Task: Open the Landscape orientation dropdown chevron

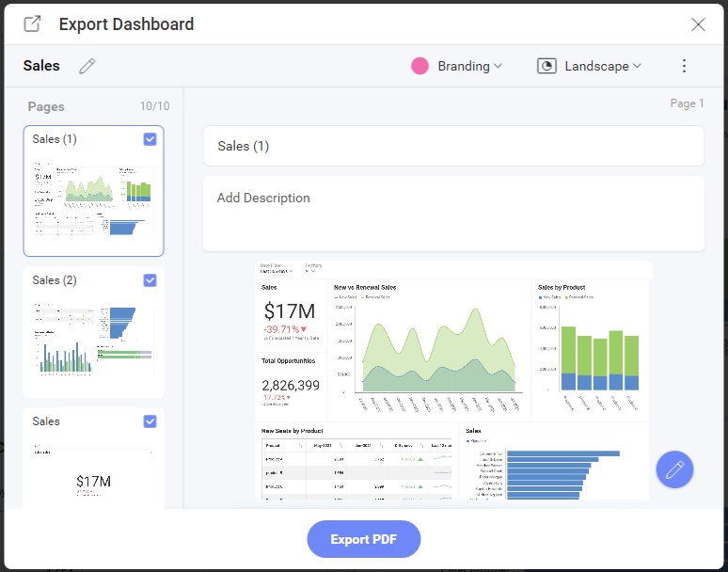Action: [x=637, y=66]
